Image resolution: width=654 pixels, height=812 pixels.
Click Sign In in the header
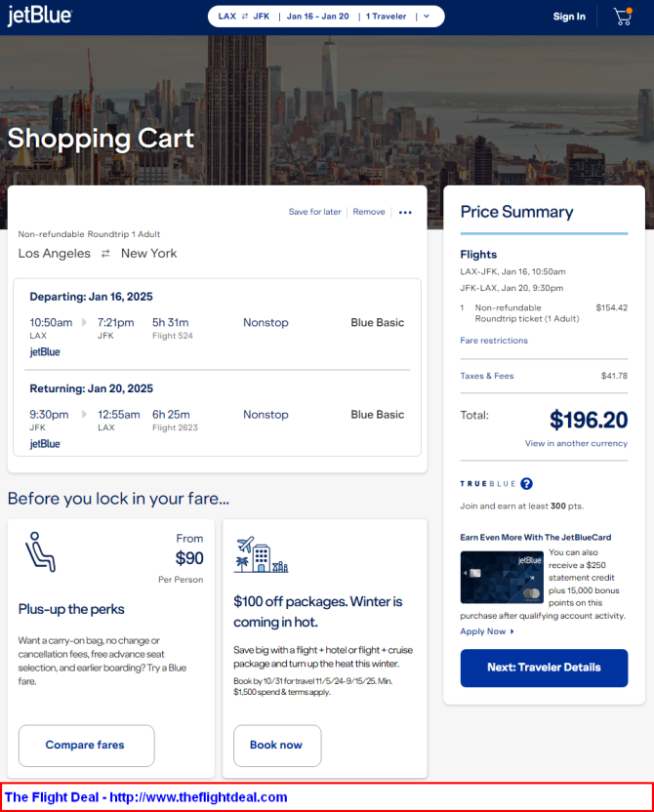[x=569, y=17]
